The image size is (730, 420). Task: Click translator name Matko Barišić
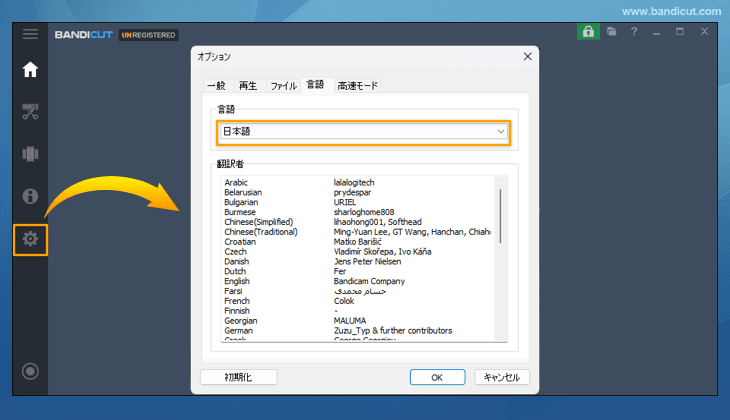tap(358, 242)
